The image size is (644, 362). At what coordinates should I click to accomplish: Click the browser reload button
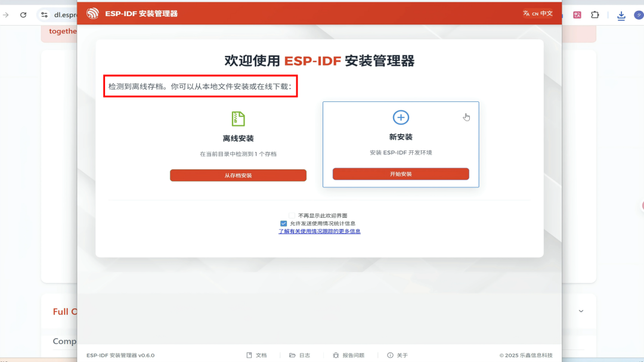click(23, 15)
